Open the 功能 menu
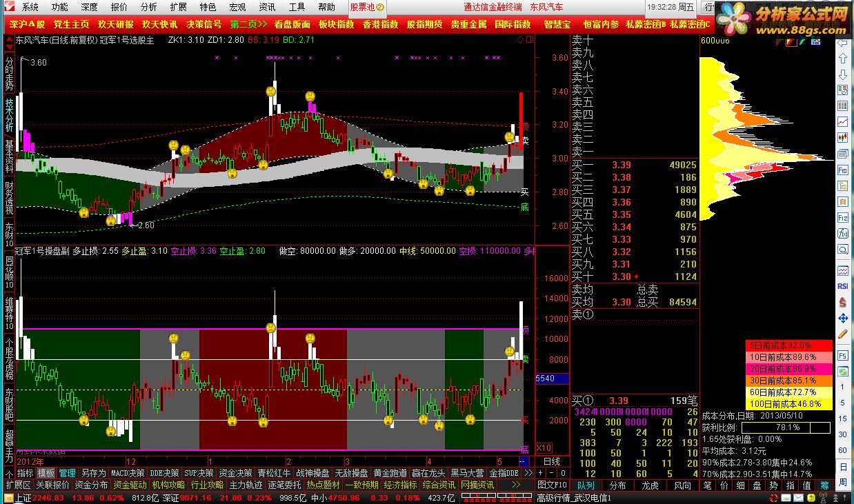The image size is (854, 504). 59,7
